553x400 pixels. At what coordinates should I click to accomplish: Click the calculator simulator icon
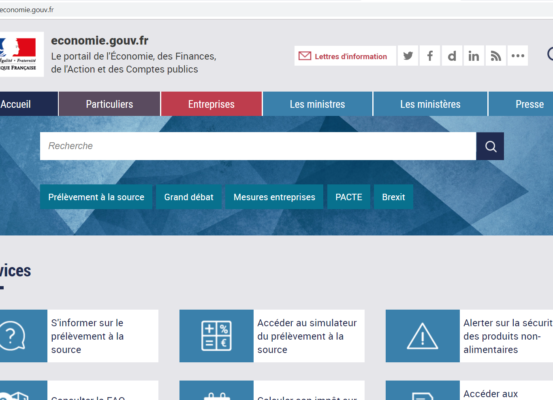tap(216, 336)
